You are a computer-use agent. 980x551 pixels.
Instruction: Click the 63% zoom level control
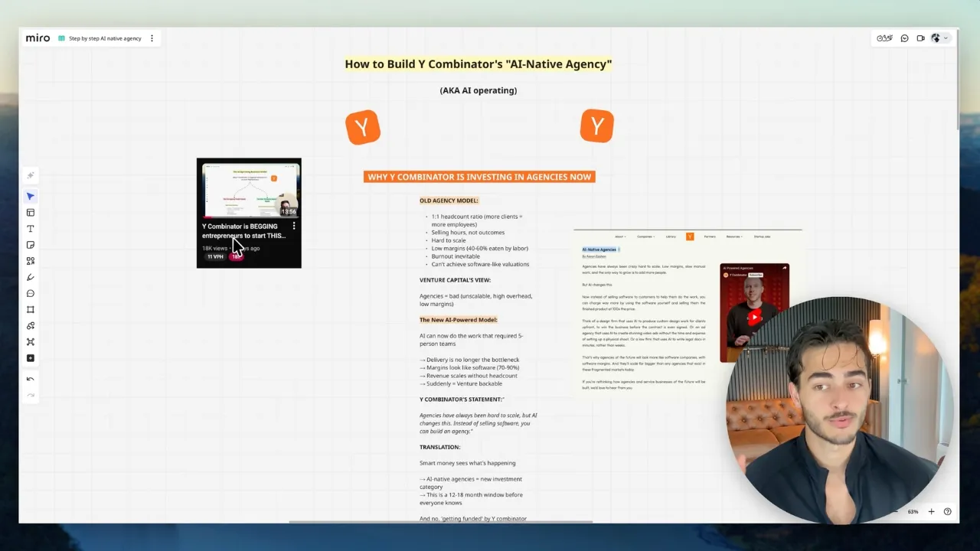point(913,511)
